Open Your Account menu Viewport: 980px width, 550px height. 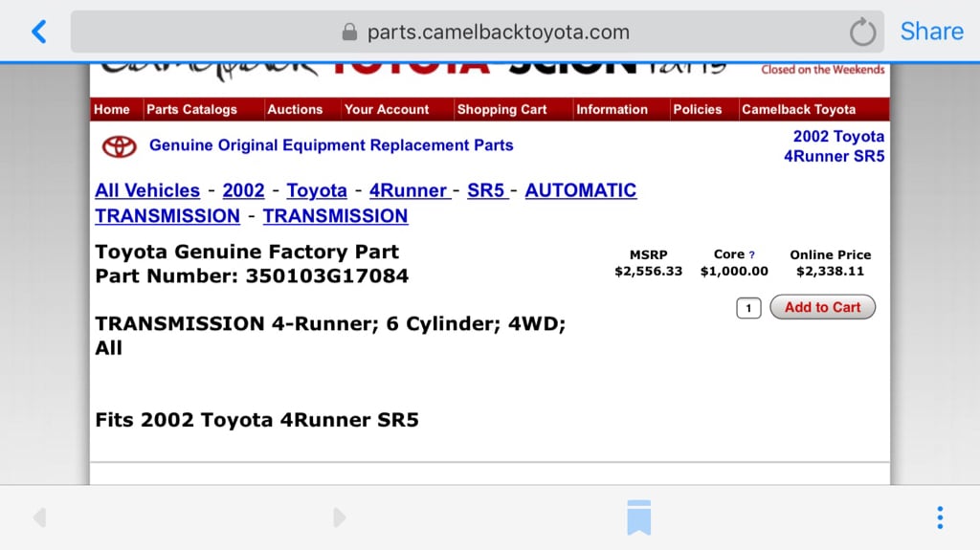pos(387,109)
